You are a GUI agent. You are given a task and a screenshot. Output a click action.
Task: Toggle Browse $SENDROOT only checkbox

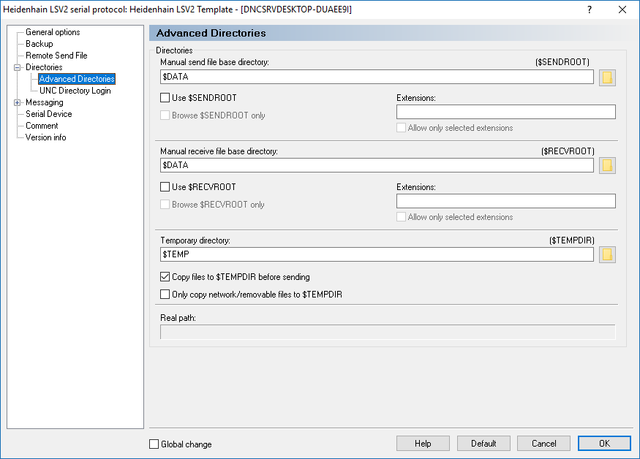[165, 115]
